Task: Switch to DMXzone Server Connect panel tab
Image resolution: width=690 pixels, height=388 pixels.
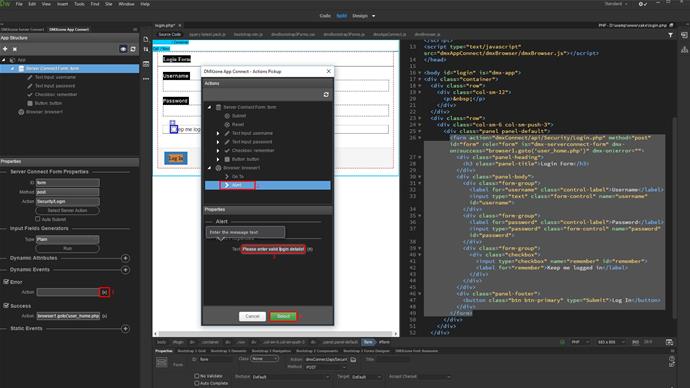Action: click(23, 29)
